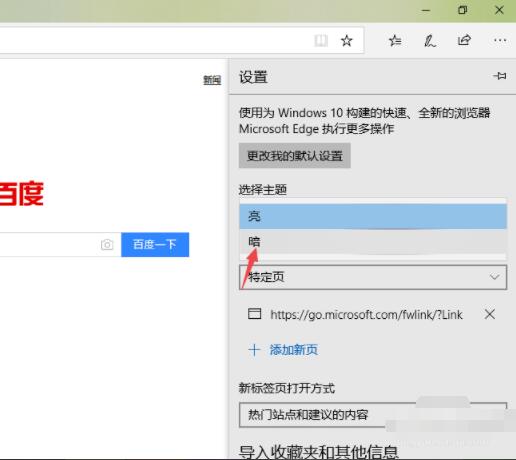Click the web note pen icon
Viewport: 516px width, 460px height.
coord(429,41)
